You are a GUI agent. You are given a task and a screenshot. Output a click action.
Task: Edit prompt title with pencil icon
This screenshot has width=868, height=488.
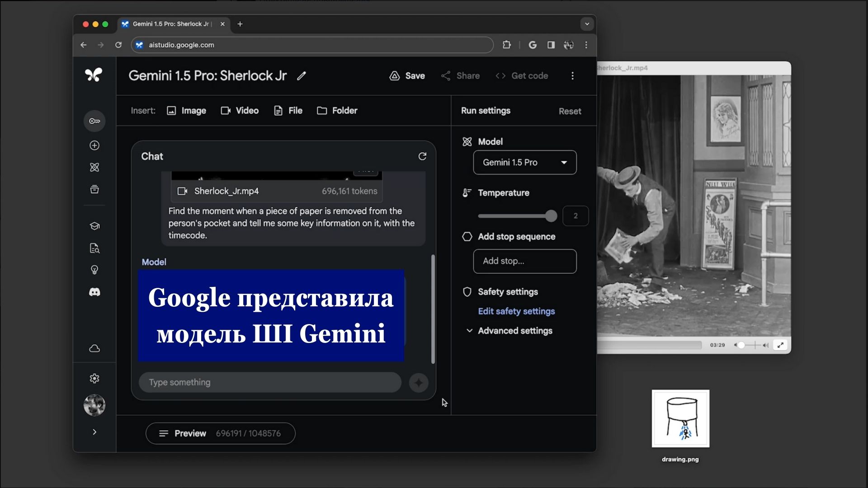click(x=302, y=76)
